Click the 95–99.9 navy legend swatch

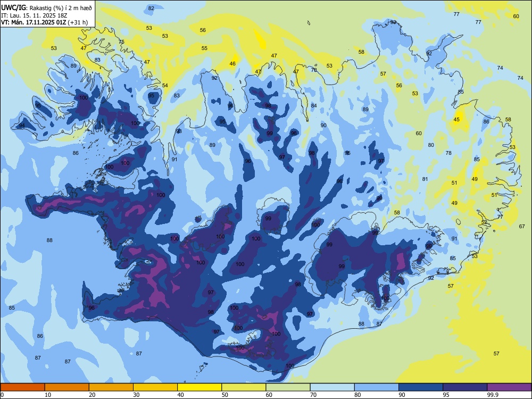click(465, 387)
